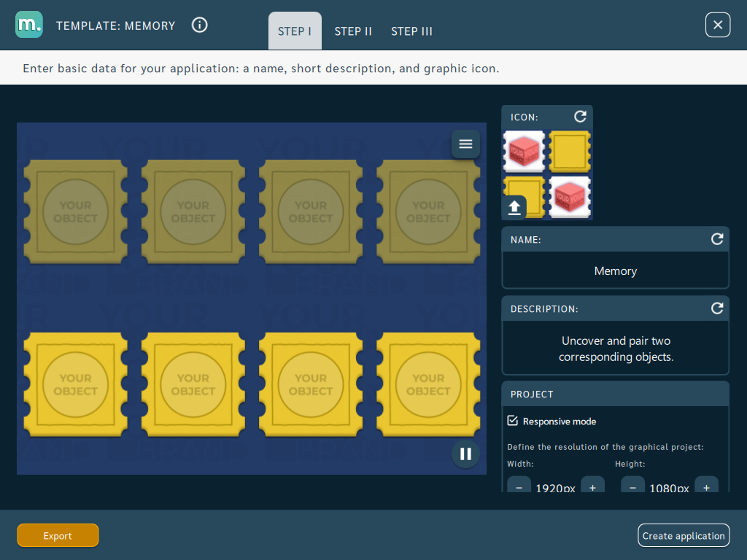The image size is (747, 560).
Task: Open the hamburger menu in game preview
Action: [x=465, y=144]
